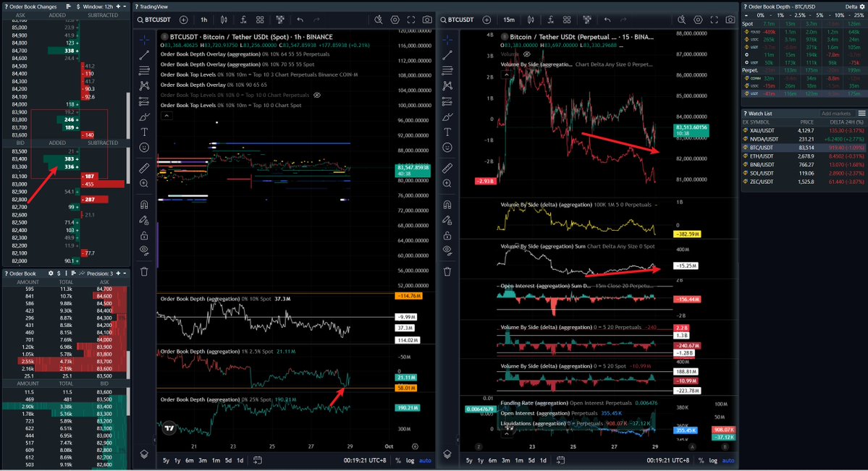Open symbol search for BTCUSDT in 1h chart
The image size is (868, 471).
[154, 20]
